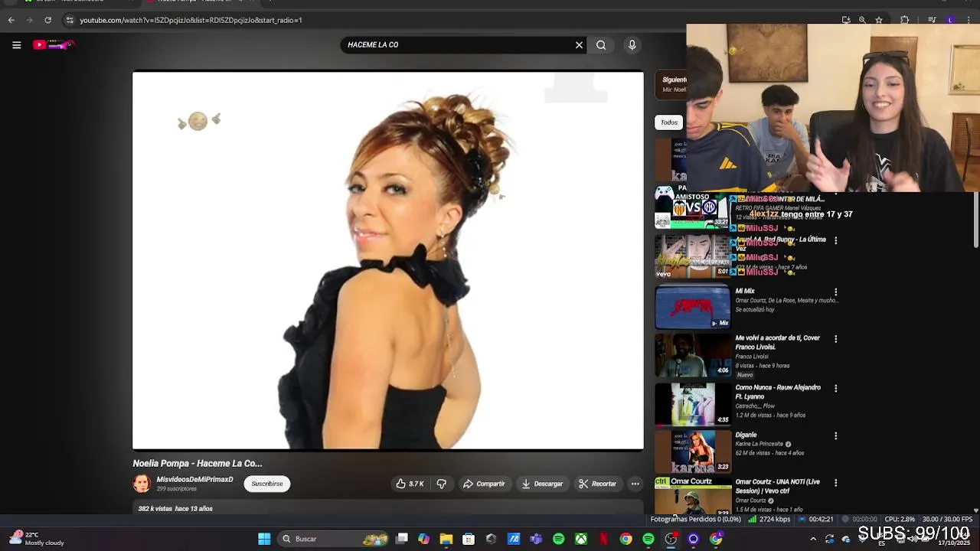
Task: Click the browser address bar URL
Action: tap(191, 20)
